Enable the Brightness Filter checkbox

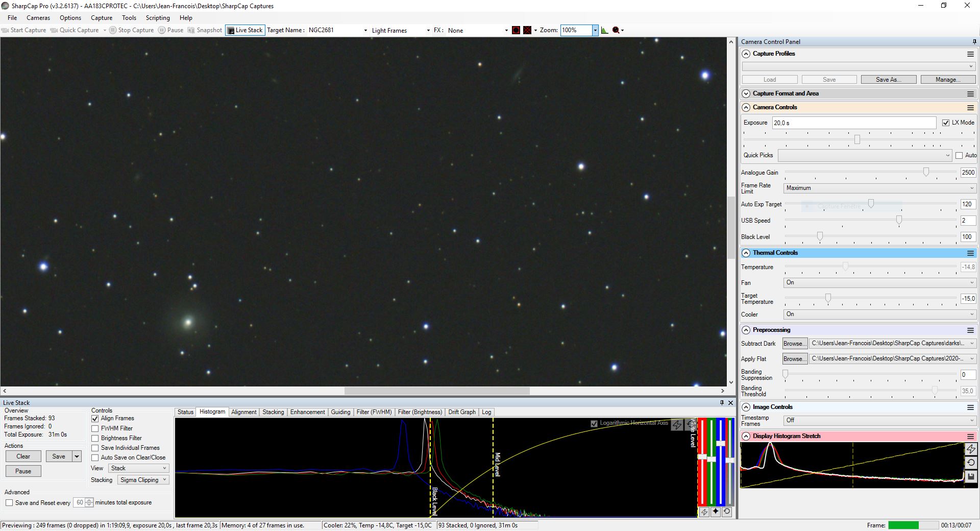[95, 438]
